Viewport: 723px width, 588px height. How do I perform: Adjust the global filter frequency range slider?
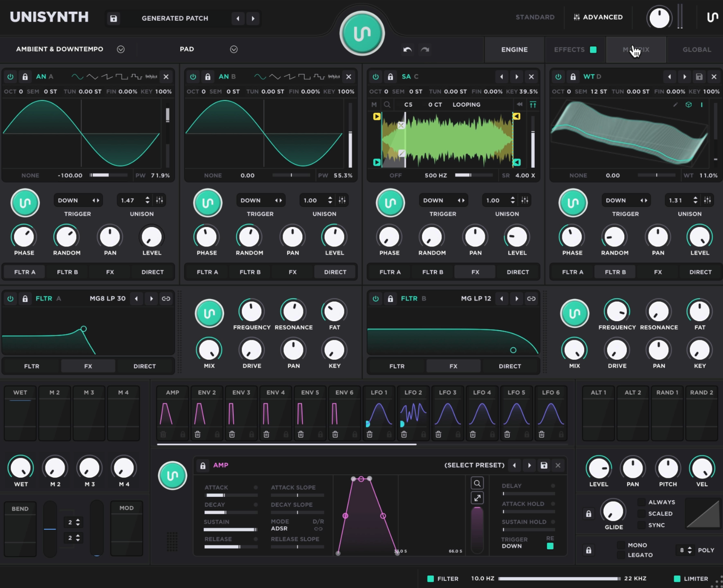coord(559,578)
